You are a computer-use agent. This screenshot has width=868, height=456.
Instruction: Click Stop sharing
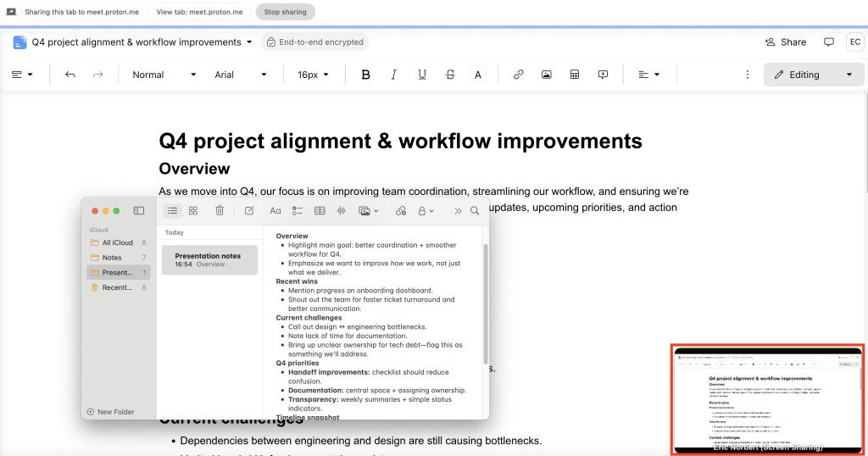(285, 12)
